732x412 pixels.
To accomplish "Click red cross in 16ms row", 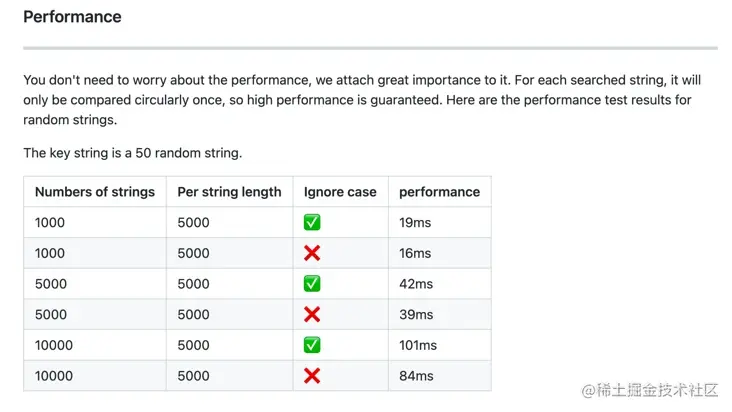I will tap(312, 253).
